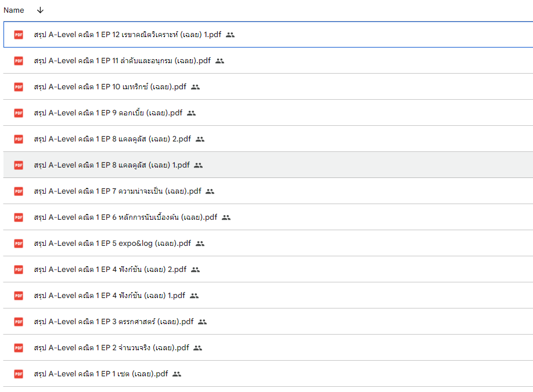Click PDF icon of EP 5 expo&log file
The height and width of the screenshot is (392, 533).
coord(19,244)
